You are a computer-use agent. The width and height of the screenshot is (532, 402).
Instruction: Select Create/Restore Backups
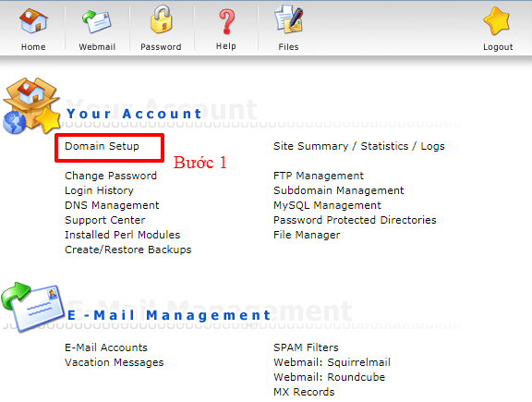127,250
